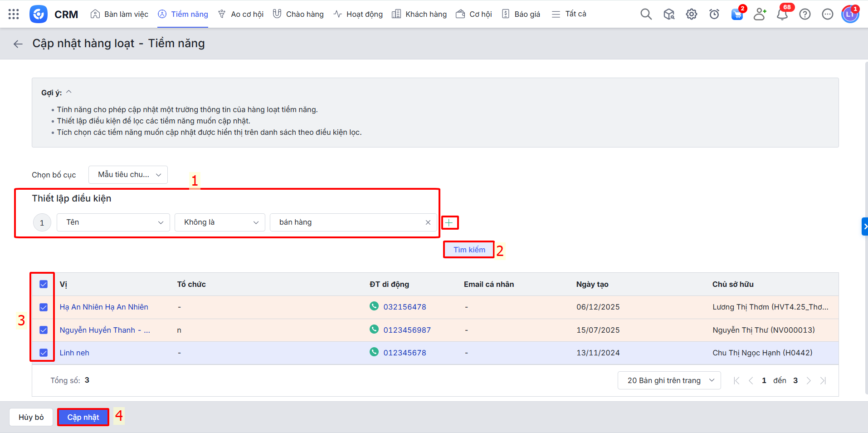
Task: Click the Tìm kiếm button
Action: pos(469,250)
